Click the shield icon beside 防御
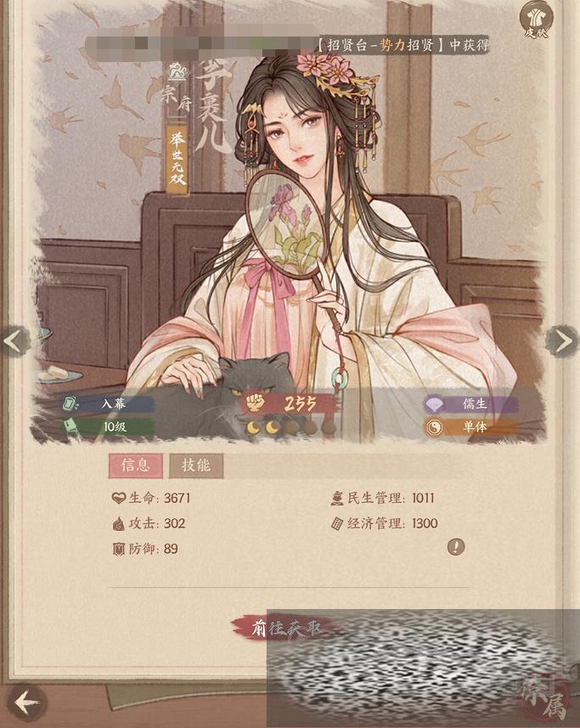The width and height of the screenshot is (580, 728). coord(119,550)
